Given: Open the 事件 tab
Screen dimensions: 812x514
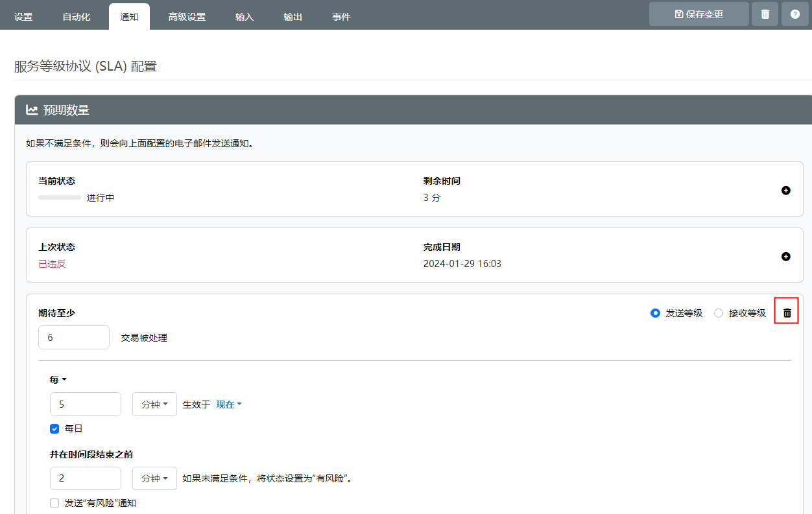Looking at the screenshot, I should click(x=341, y=17).
